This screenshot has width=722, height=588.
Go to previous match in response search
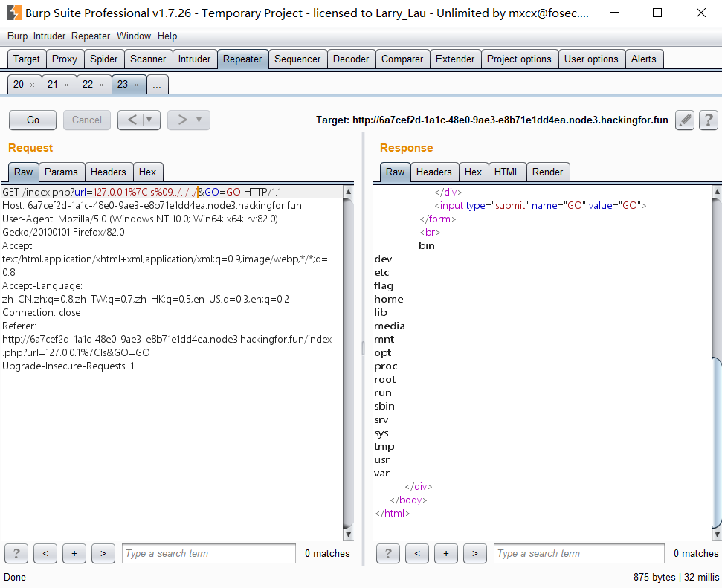click(x=417, y=554)
